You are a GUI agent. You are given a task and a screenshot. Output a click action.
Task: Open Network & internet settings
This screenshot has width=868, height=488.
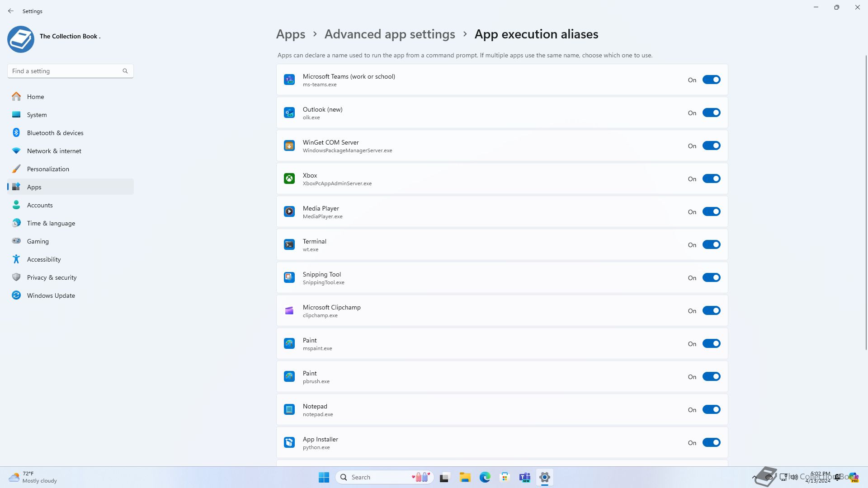tap(71, 151)
